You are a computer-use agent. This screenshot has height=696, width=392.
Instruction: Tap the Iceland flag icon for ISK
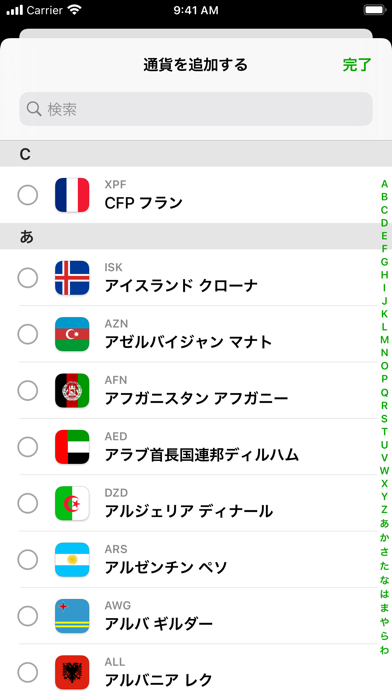pyautogui.click(x=72, y=278)
